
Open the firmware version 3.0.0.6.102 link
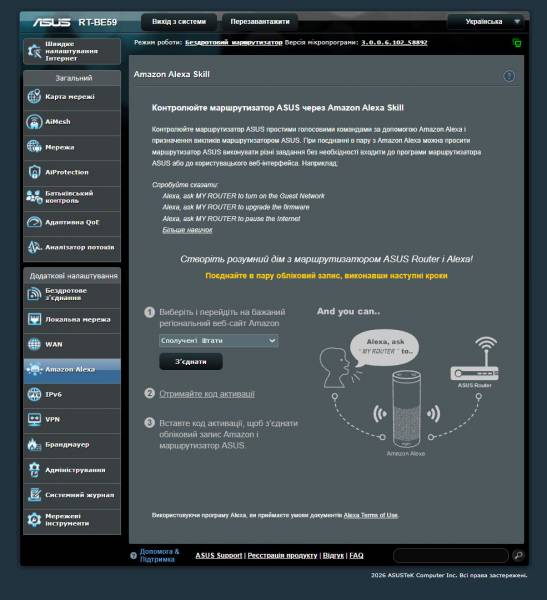394,42
